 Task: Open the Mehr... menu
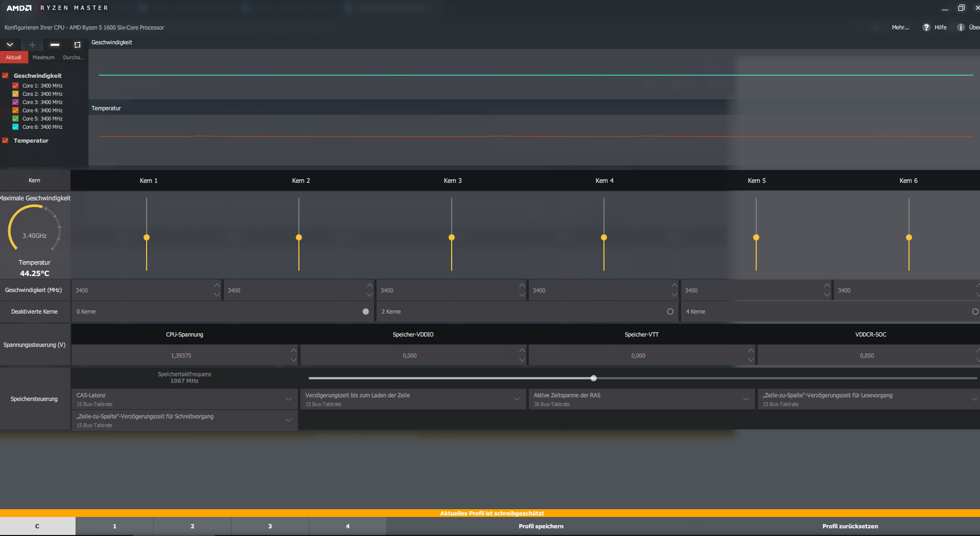tap(900, 27)
